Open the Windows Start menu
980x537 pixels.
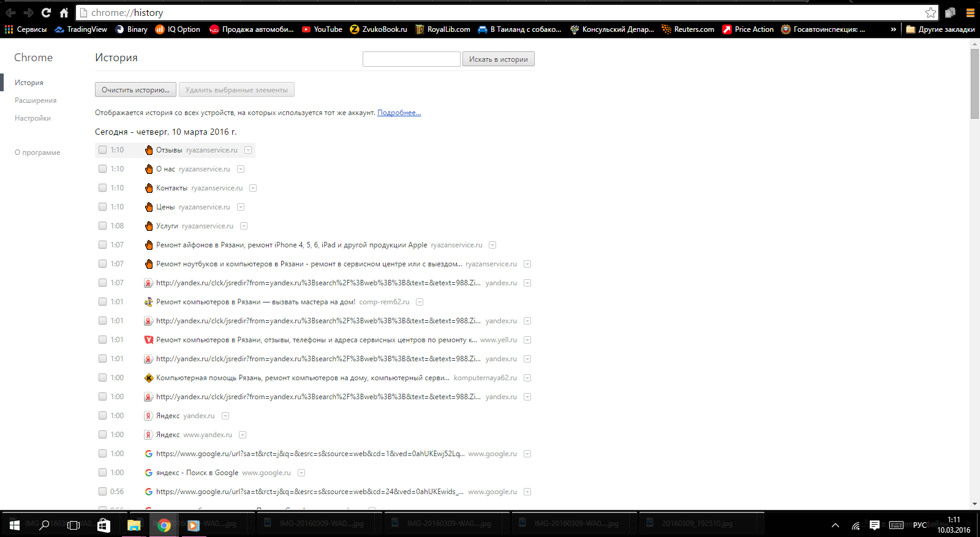click(14, 525)
